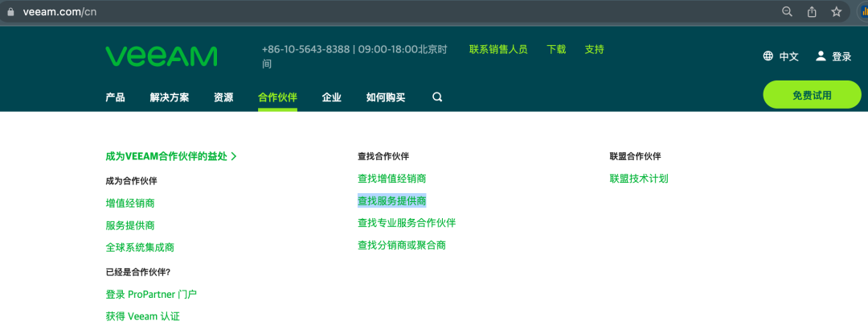Click the 已经是合作伙伴? heading
The height and width of the screenshot is (334, 868).
click(138, 272)
